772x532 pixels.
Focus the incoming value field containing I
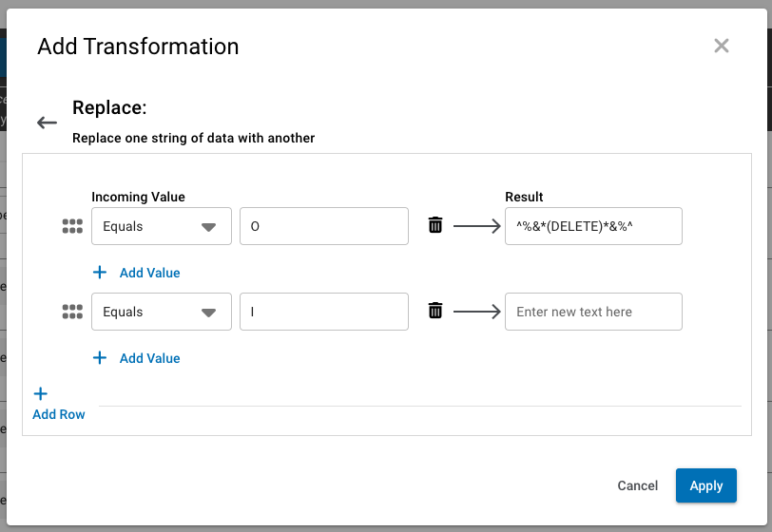point(324,312)
